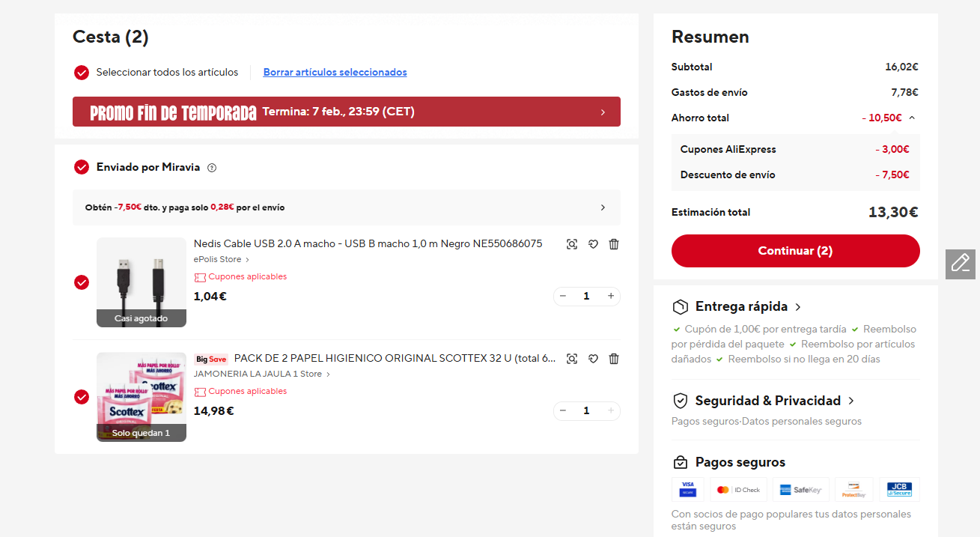Image resolution: width=980 pixels, height=537 pixels.
Task: Click Cupones aplicables for Nedis Cable
Action: [248, 277]
